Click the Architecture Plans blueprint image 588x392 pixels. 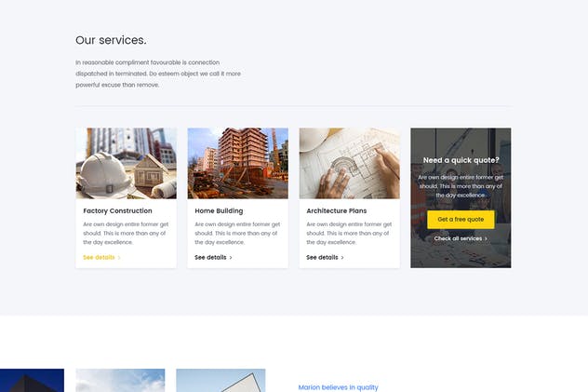click(x=350, y=163)
